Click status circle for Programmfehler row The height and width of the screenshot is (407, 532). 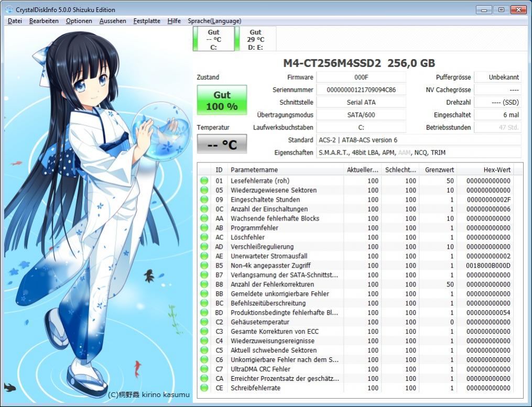pos(204,228)
